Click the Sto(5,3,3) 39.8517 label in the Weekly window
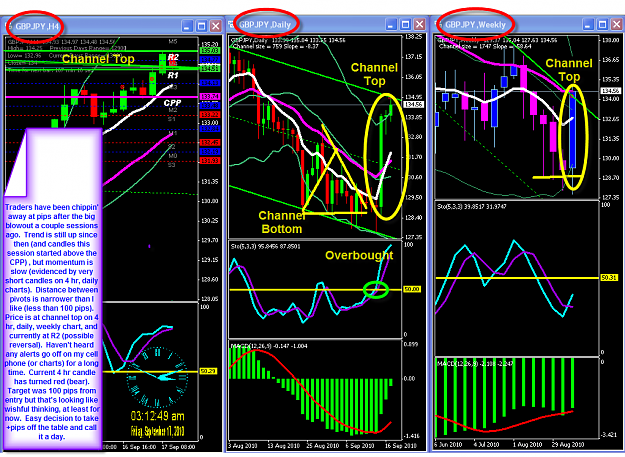The width and height of the screenshot is (625, 457). pyautogui.click(x=472, y=206)
